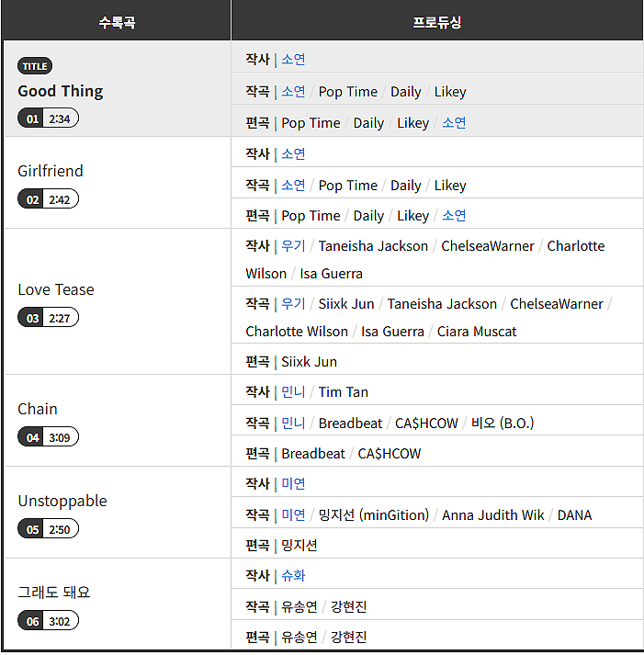
Task: Open the 슈화 lyricist link
Action: [293, 576]
